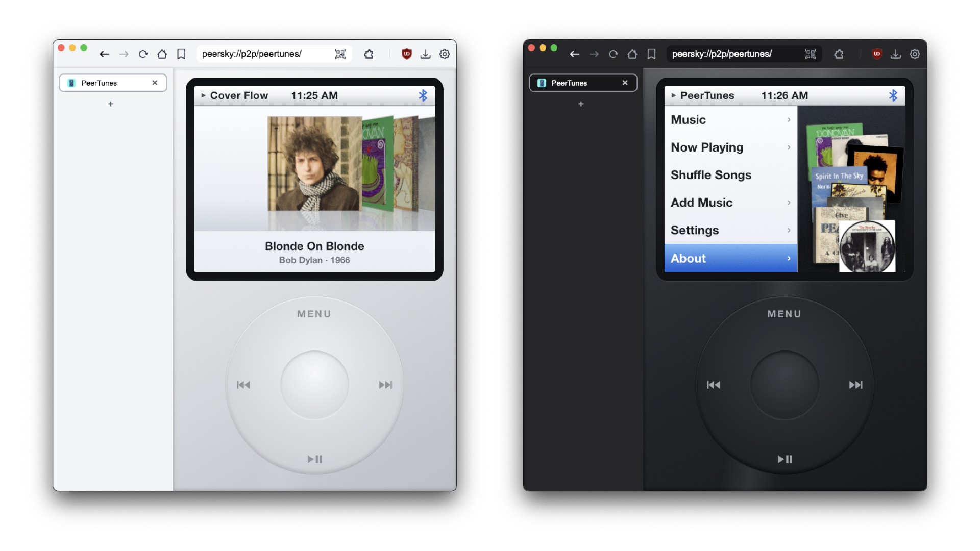
Task: Go back in the light window
Action: tap(104, 54)
